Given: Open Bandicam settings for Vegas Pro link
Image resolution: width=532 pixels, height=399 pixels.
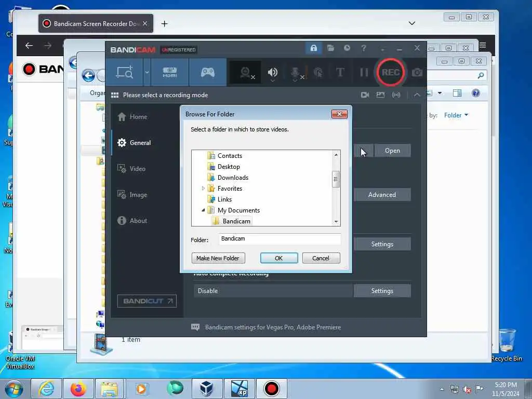Looking at the screenshot, I should click(273, 327).
